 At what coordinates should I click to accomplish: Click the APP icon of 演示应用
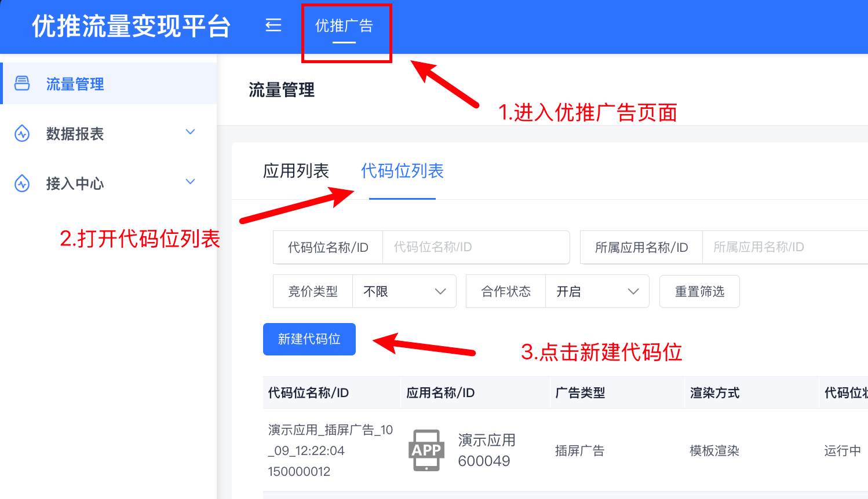tap(426, 450)
